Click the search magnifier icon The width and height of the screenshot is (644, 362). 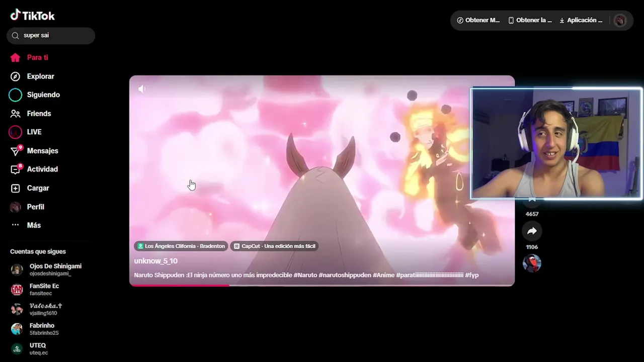click(15, 36)
